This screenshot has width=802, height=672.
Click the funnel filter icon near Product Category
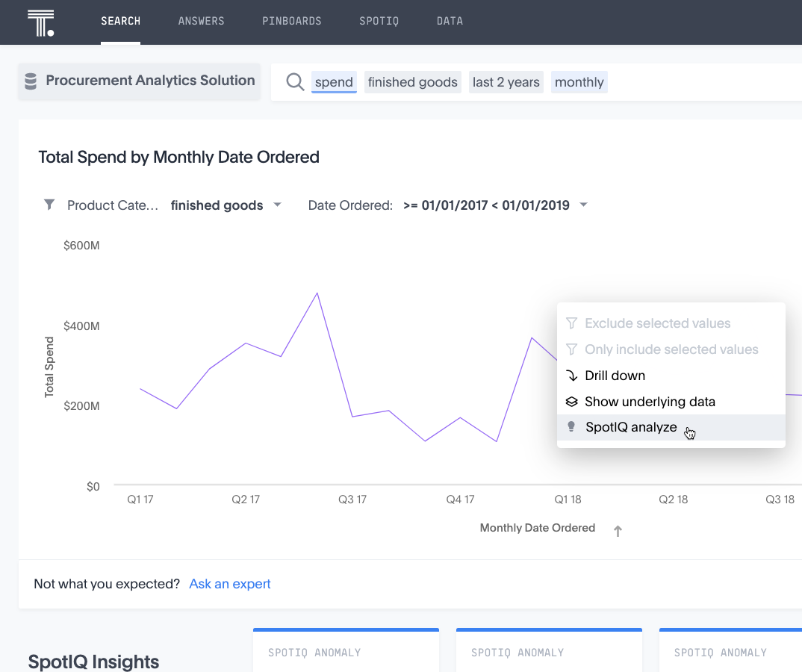(49, 205)
